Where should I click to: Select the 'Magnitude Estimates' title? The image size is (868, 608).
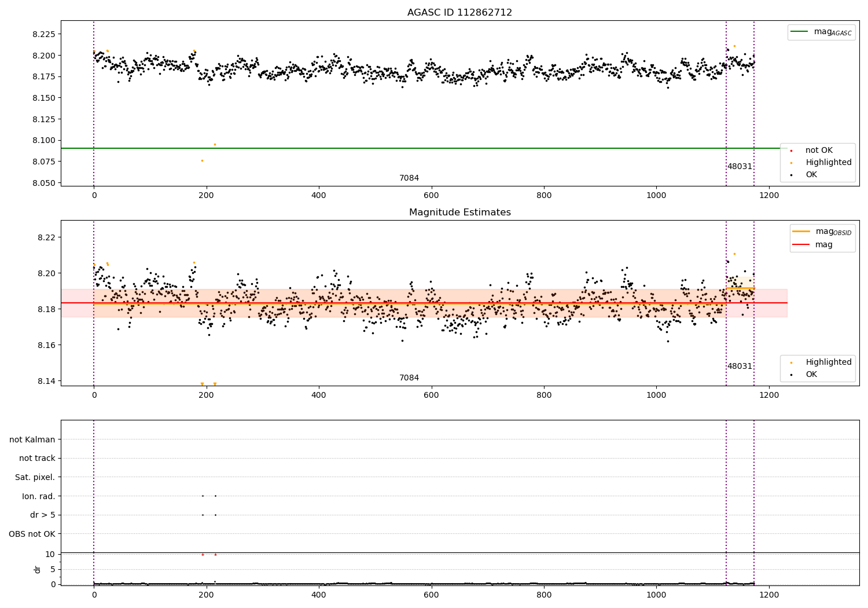459,213
